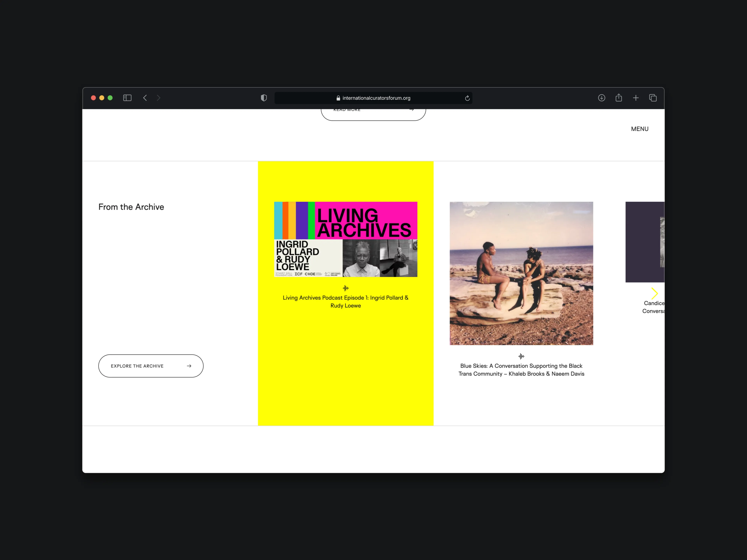Screen dimensions: 747x560
Task: Click the share icon in toolbar
Action: click(619, 98)
